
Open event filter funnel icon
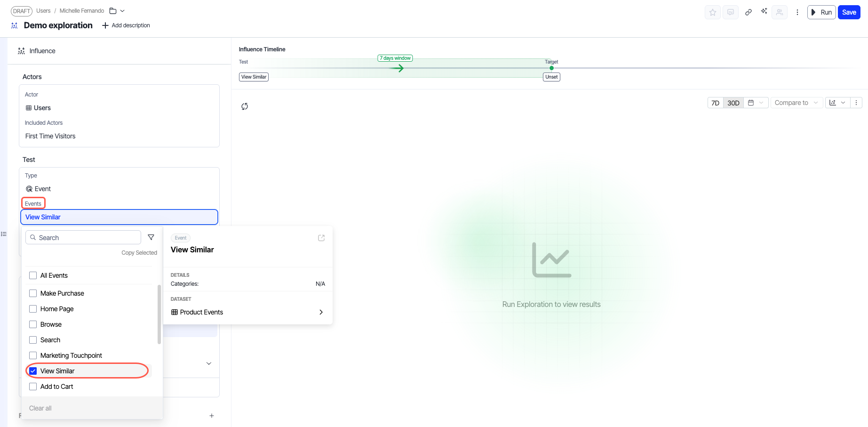click(x=151, y=237)
